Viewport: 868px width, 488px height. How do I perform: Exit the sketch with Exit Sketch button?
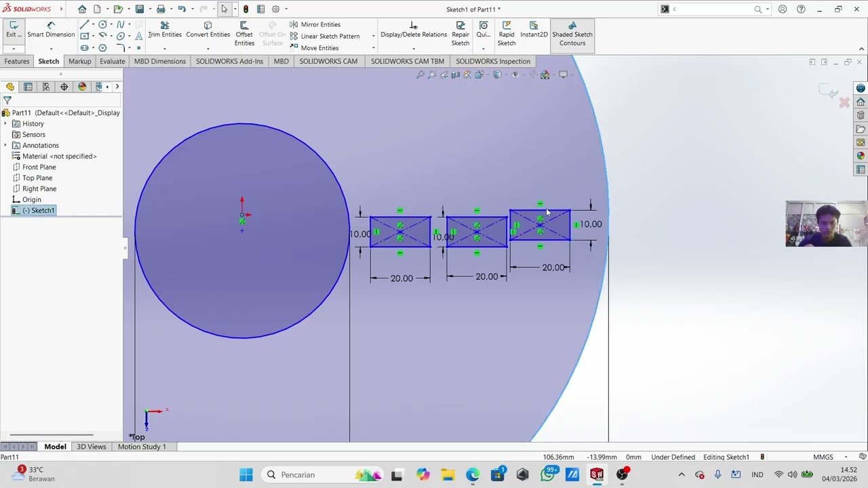13,30
